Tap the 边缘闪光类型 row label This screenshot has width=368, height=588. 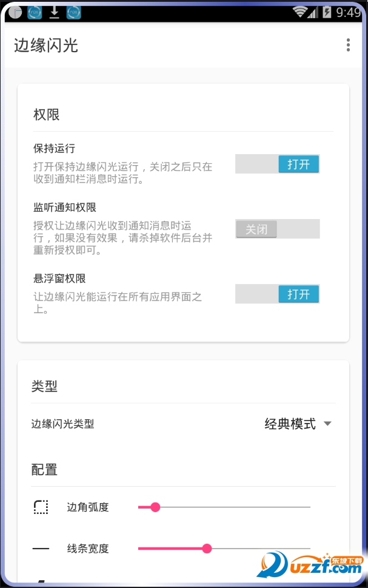[x=62, y=424]
